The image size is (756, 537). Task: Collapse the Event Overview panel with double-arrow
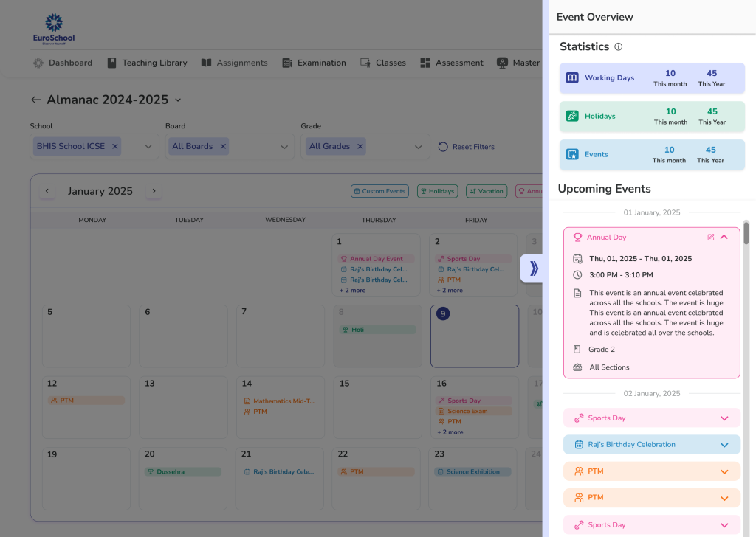[x=534, y=268]
